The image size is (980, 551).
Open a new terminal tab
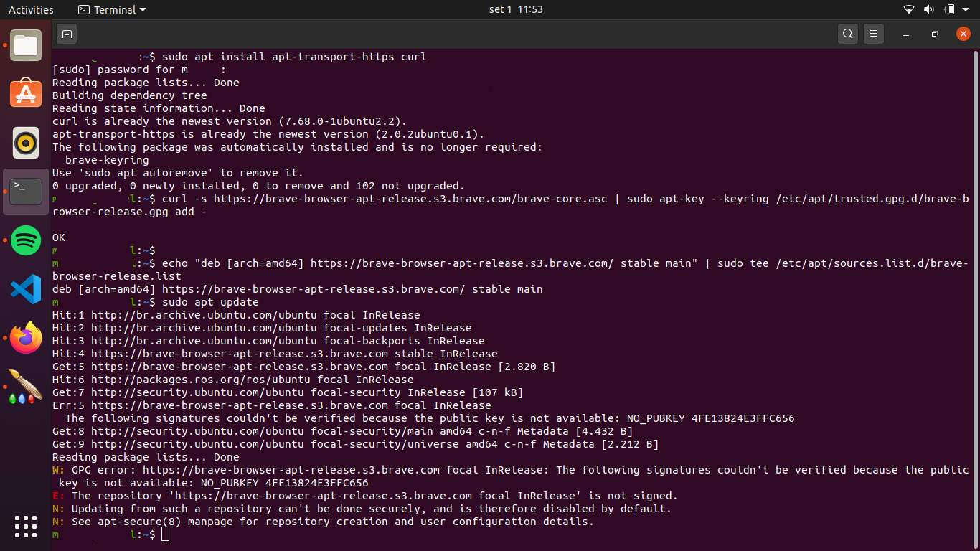(x=67, y=34)
